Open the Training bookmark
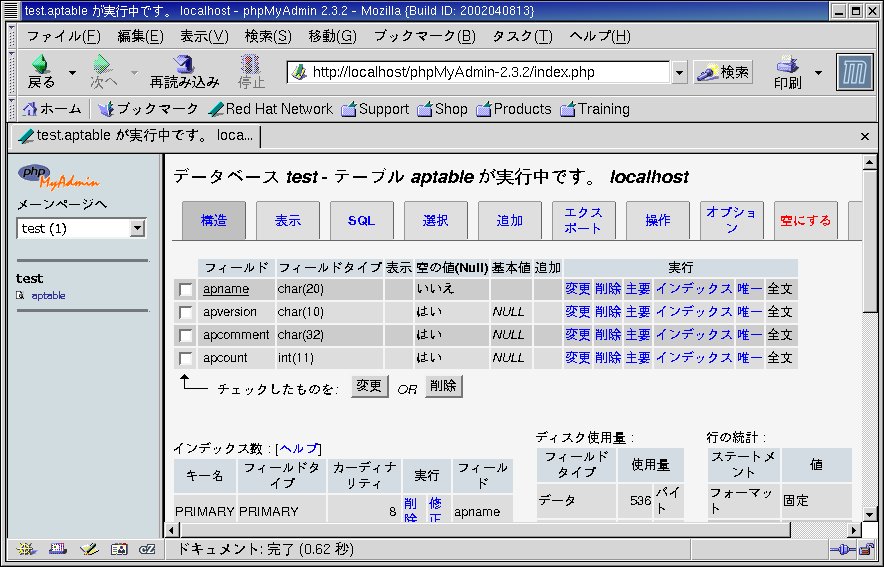The height and width of the screenshot is (567, 884). pos(595,109)
